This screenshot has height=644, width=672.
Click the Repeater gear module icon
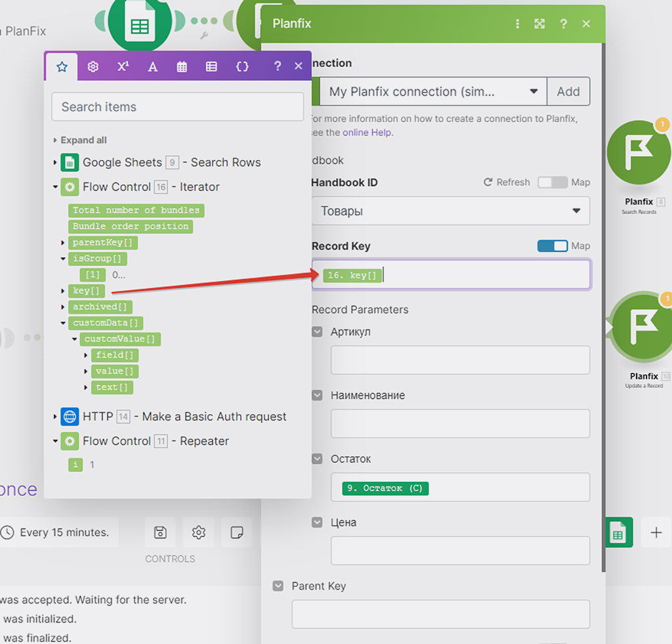tap(70, 441)
